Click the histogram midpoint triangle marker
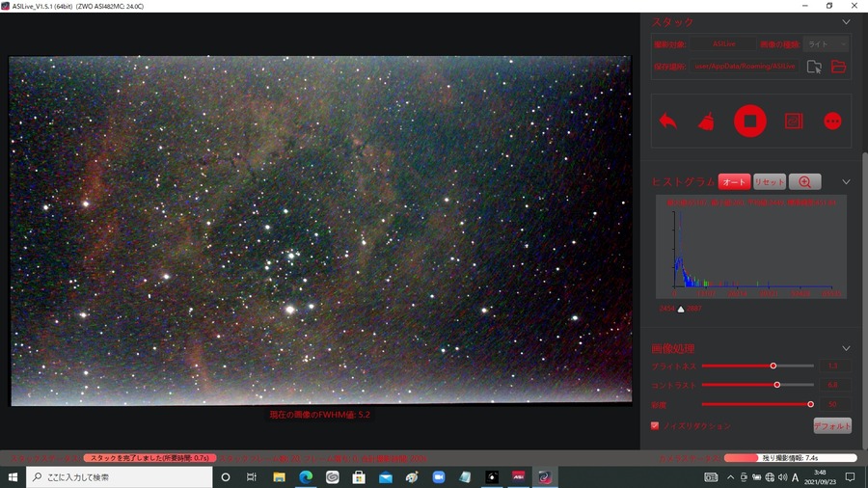The image size is (868, 488). pyautogui.click(x=681, y=309)
